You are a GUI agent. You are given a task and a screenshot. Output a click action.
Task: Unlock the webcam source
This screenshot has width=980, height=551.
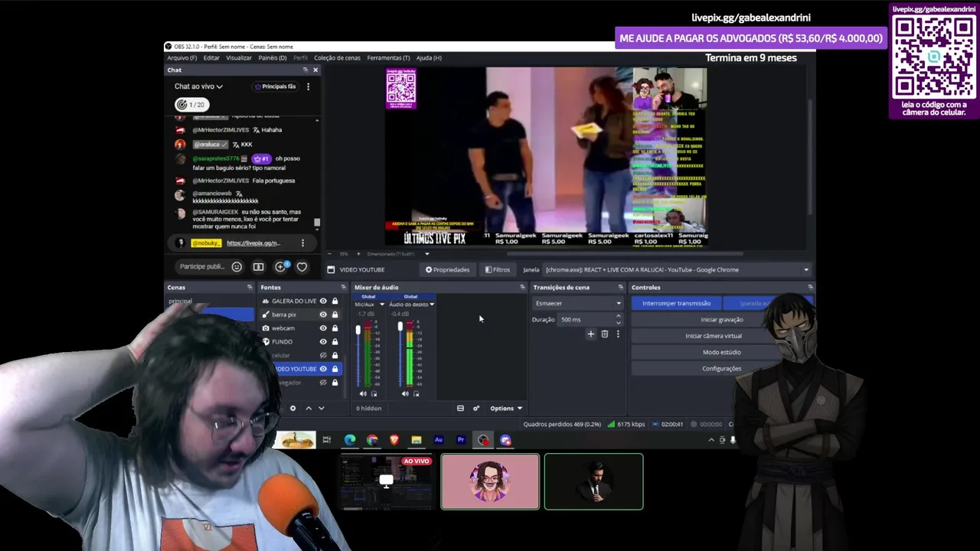click(335, 328)
